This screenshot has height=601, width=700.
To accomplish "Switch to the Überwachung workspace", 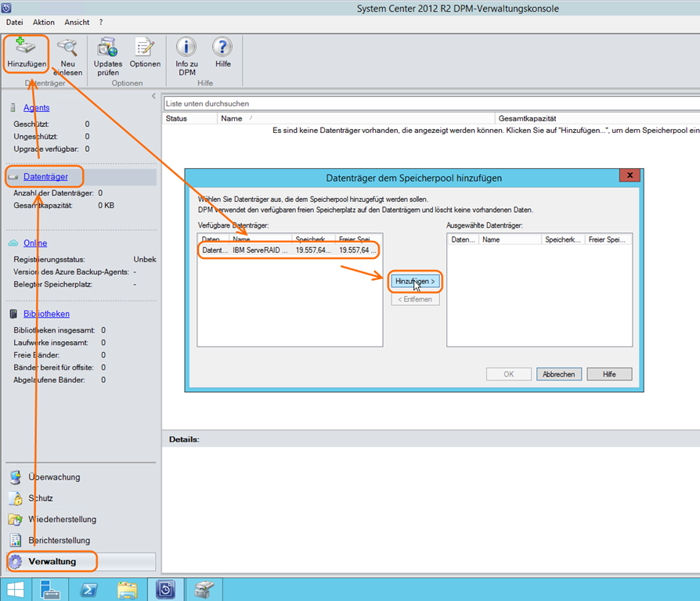I will pos(54,477).
